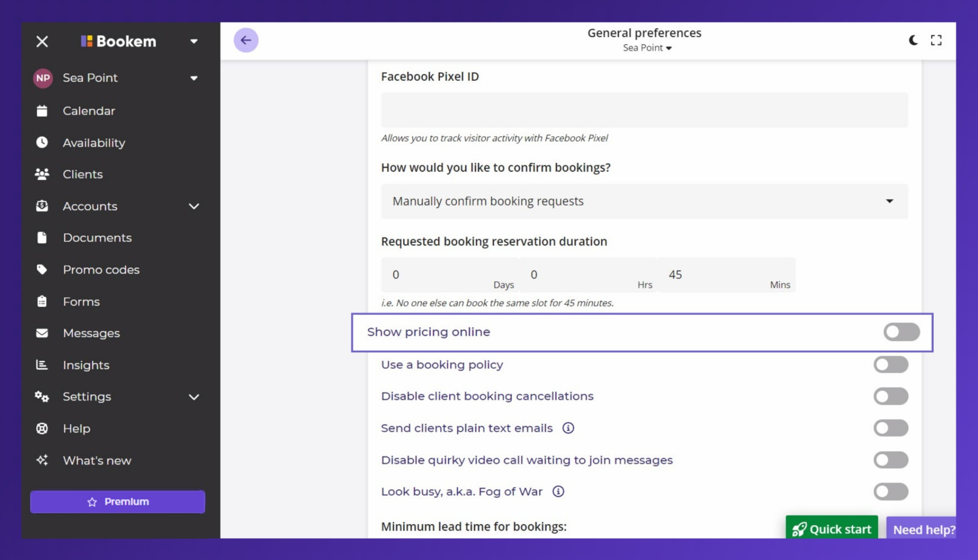Click the Premium upgrade button
This screenshot has width=978, height=560.
117,502
